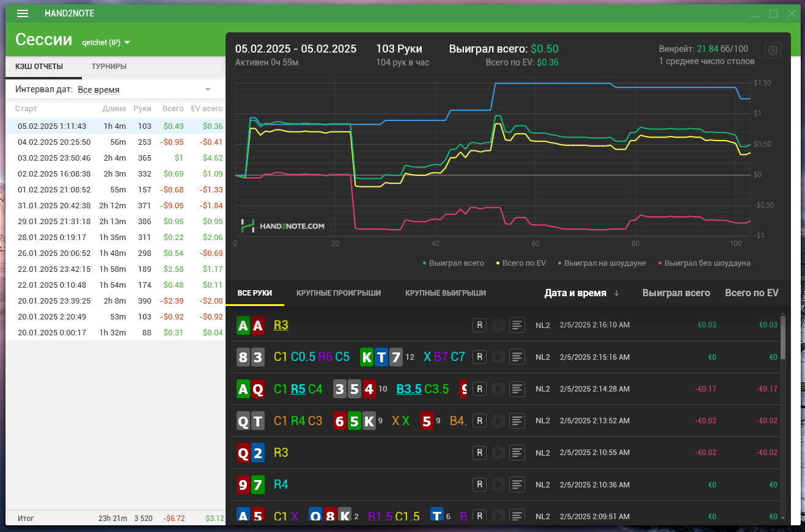Screen dimensions: 805x532
Task: Play replay of the AA hand
Action: [x=498, y=325]
